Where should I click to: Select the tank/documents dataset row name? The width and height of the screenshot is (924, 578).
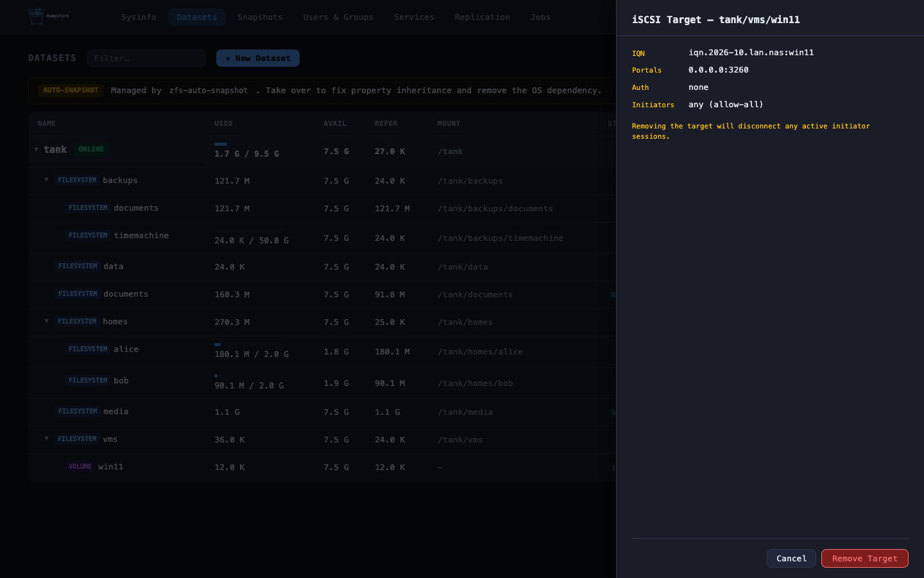pos(126,294)
